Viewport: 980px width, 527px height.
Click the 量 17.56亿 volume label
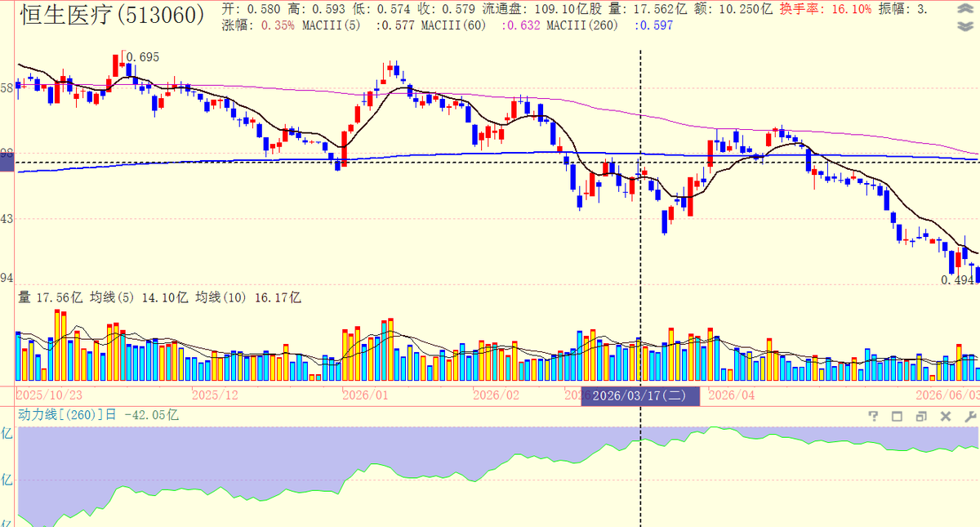click(50, 298)
